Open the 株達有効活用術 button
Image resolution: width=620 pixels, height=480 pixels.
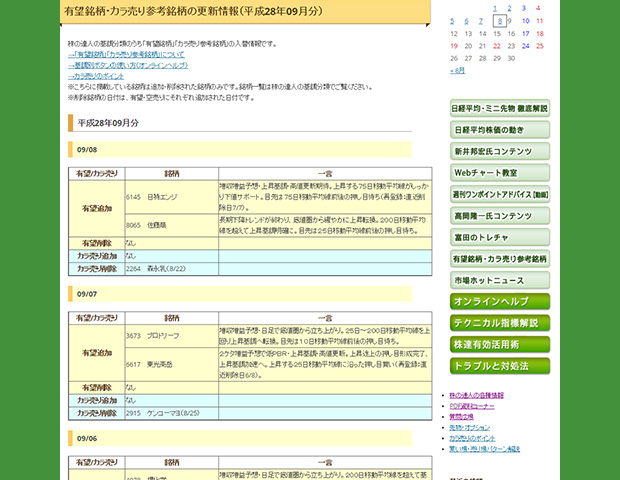click(x=500, y=344)
